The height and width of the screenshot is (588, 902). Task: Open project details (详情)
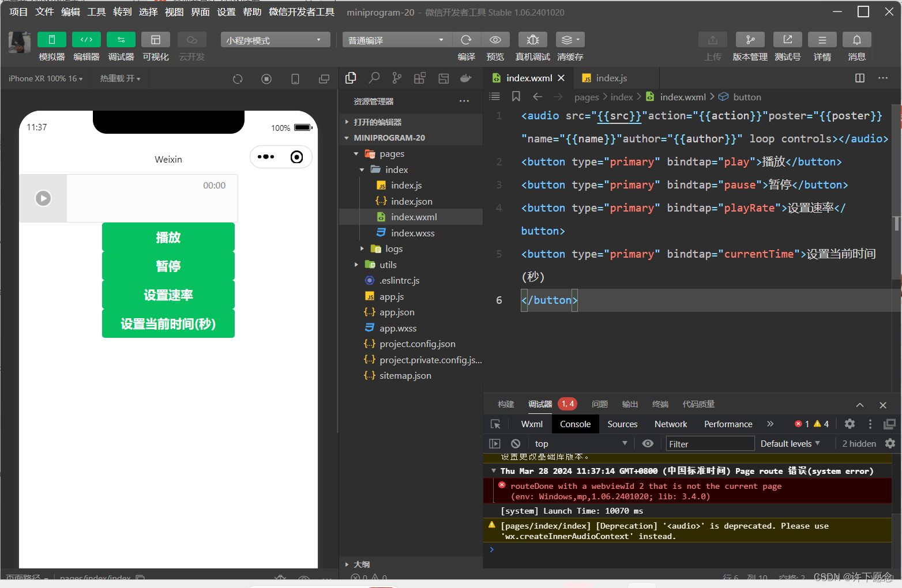click(822, 39)
